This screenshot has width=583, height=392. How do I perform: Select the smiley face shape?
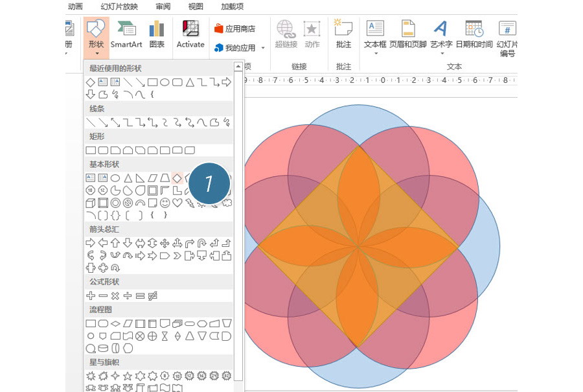[x=165, y=203]
